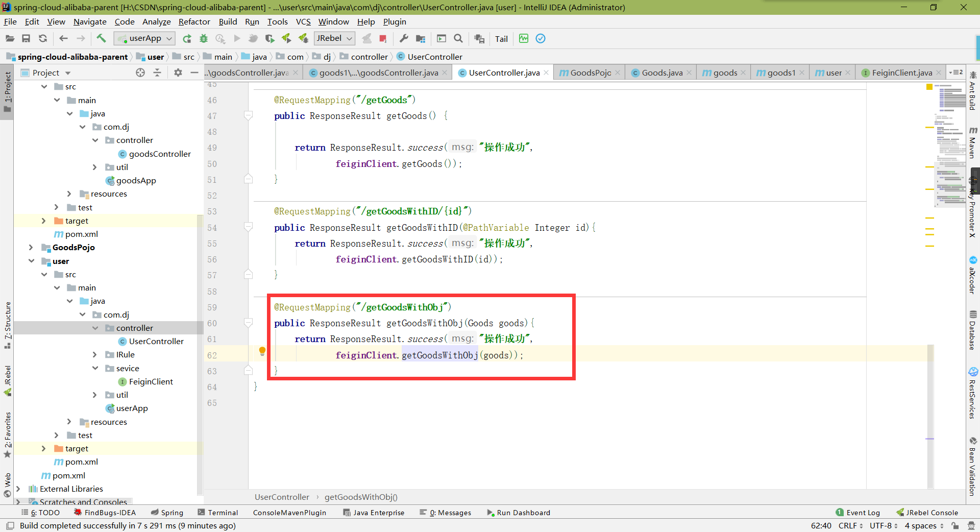Image resolution: width=980 pixels, height=532 pixels.
Task: Open Project Structure icon
Action: point(421,38)
